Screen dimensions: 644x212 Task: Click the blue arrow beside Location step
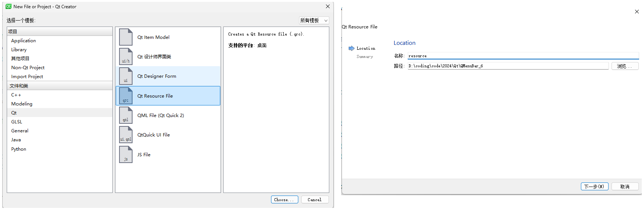click(351, 48)
